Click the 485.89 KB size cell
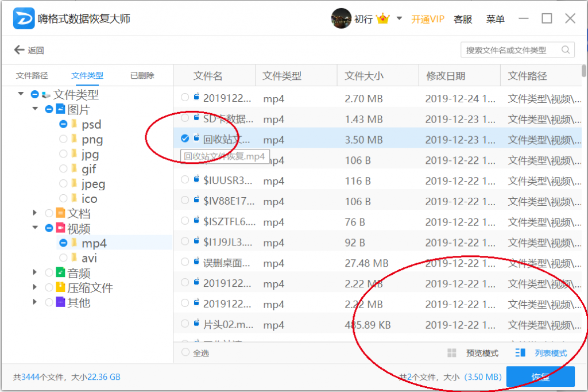Screen dimensions: 588x392 pos(367,325)
